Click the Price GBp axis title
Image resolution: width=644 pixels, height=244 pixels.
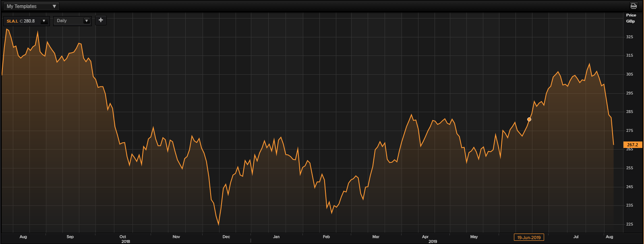[x=631, y=18]
